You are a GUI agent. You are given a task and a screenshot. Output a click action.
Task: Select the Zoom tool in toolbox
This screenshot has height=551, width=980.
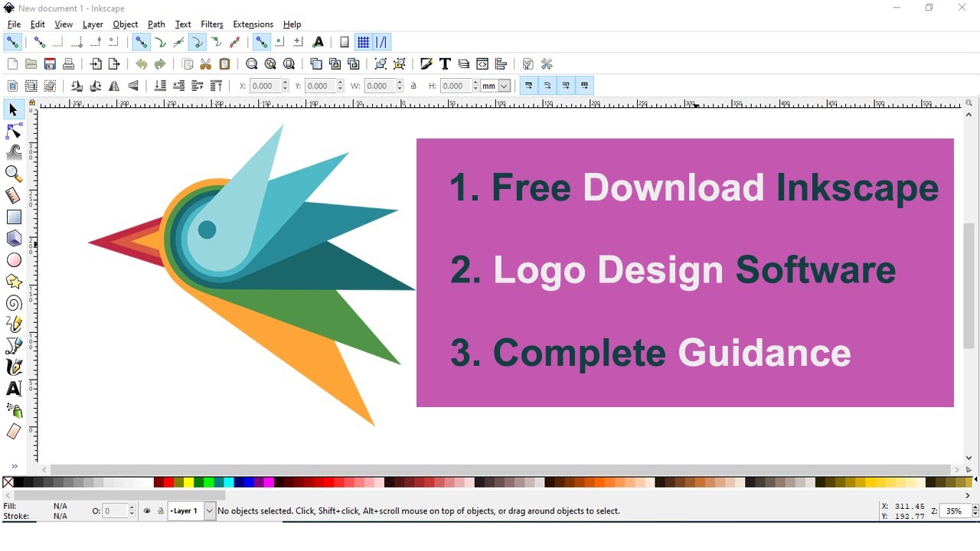pos(14,174)
